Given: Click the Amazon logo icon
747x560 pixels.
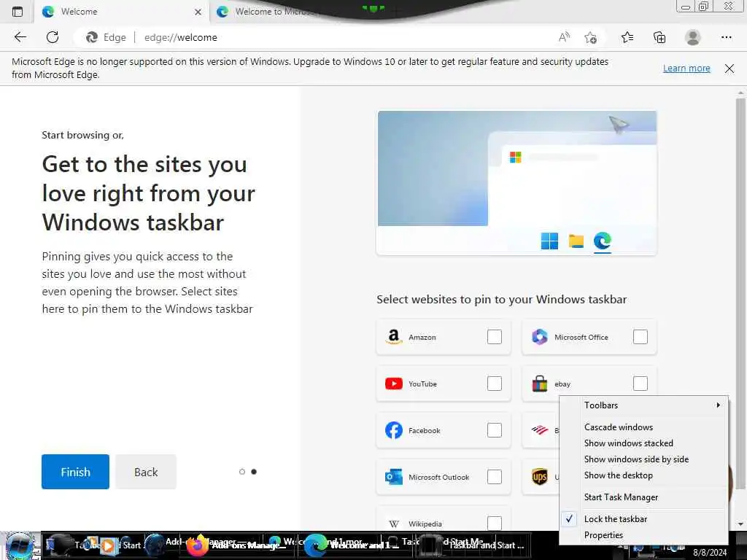Looking at the screenshot, I should pyautogui.click(x=393, y=337).
